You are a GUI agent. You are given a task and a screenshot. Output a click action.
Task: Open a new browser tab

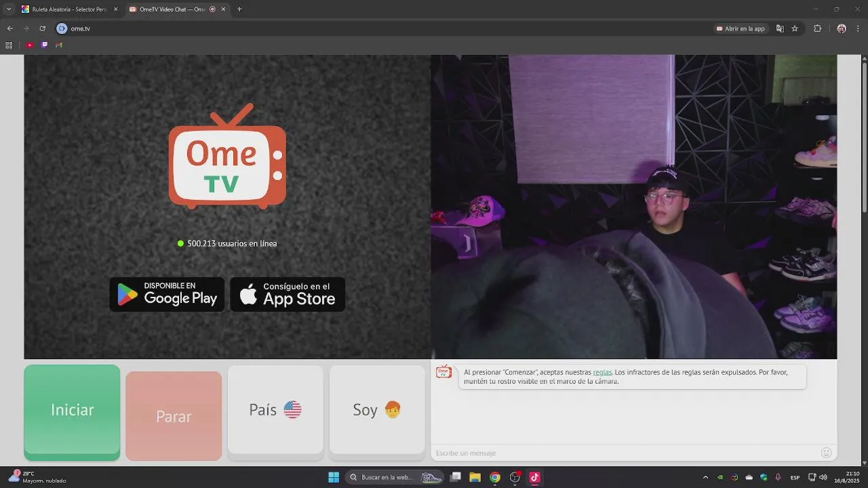click(x=239, y=9)
